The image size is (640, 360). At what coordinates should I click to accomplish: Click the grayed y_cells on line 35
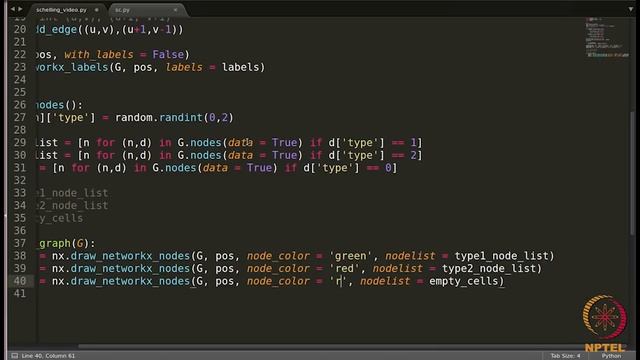(60, 218)
